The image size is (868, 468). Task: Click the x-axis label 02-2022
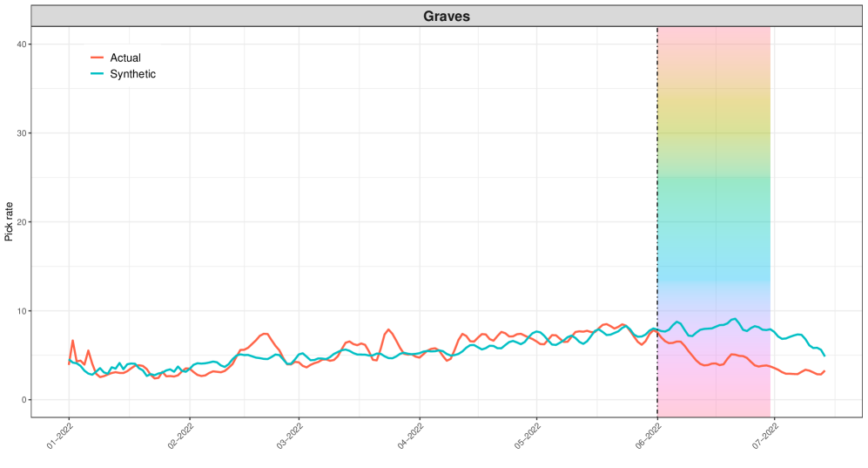180,436
